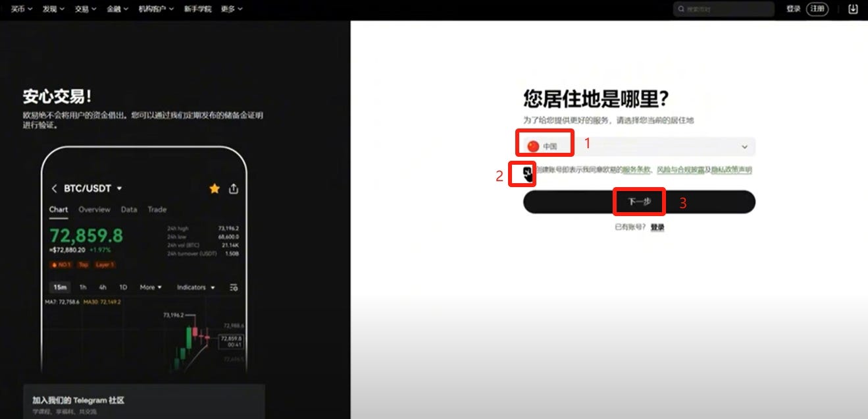This screenshot has height=419, width=868.
Task: Select the 4h timeframe
Action: [x=103, y=287]
